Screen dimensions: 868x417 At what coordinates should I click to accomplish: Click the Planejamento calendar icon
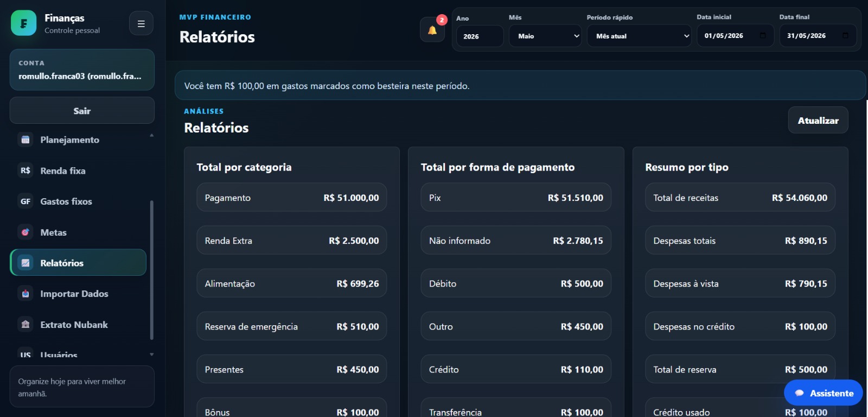pos(25,140)
